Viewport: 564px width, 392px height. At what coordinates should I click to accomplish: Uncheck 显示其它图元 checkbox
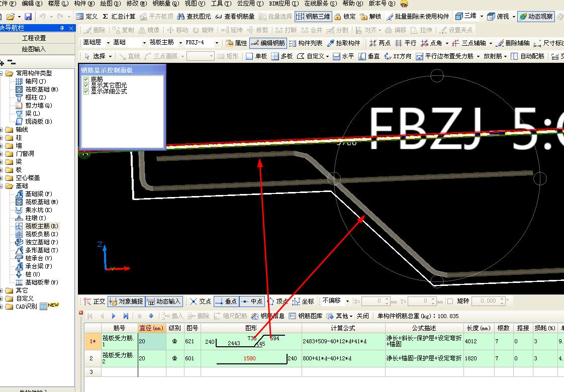pos(86,85)
